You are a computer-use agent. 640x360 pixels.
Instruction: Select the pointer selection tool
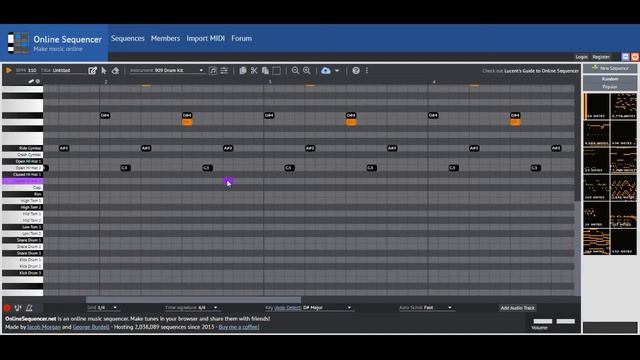tap(104, 71)
